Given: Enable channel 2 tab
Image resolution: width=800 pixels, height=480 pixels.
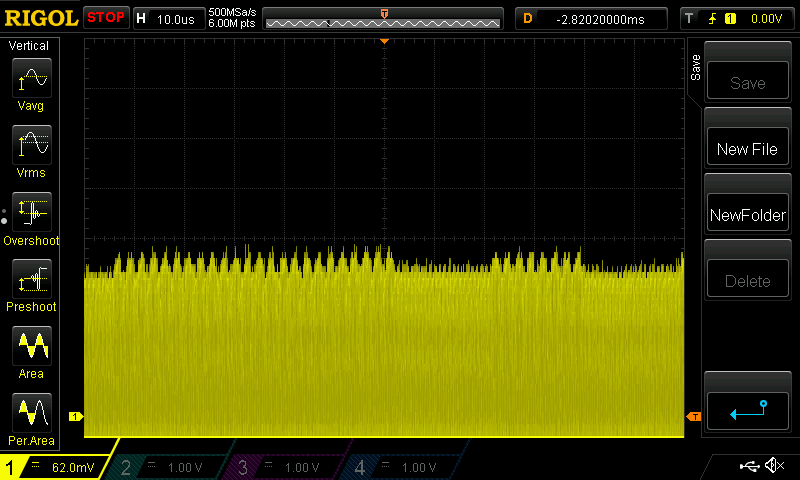Looking at the screenshot, I should click(168, 467).
